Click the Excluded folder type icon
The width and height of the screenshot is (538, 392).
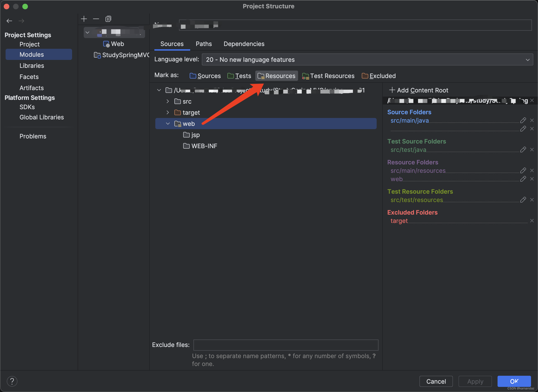pyautogui.click(x=365, y=76)
